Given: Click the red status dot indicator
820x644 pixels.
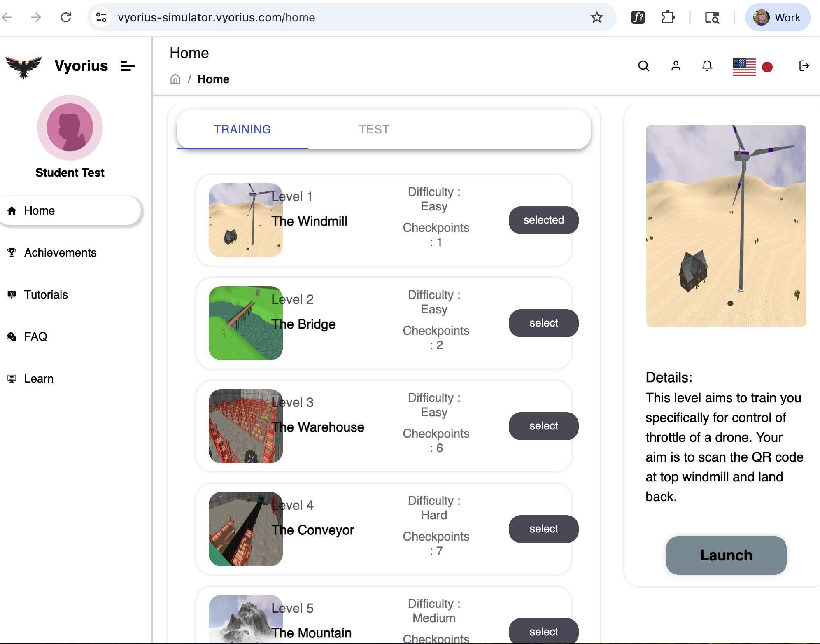Looking at the screenshot, I should (x=767, y=67).
